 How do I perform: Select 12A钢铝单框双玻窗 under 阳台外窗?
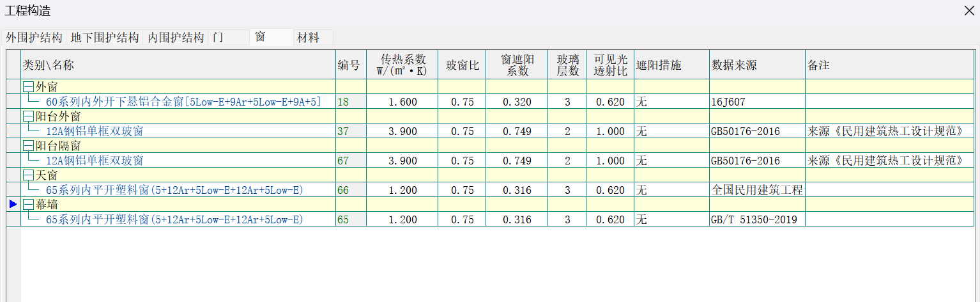point(95,131)
